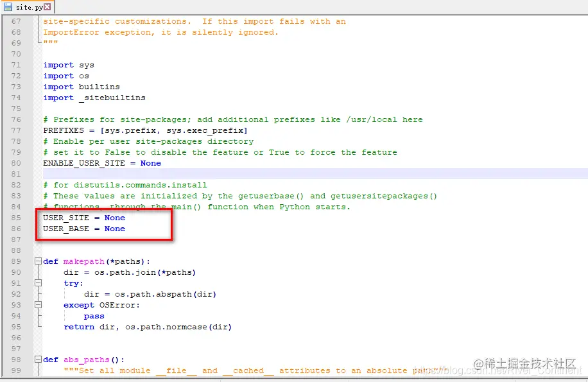Click line number 71 in the margin
Screen dimensions: 588x382
16,65
